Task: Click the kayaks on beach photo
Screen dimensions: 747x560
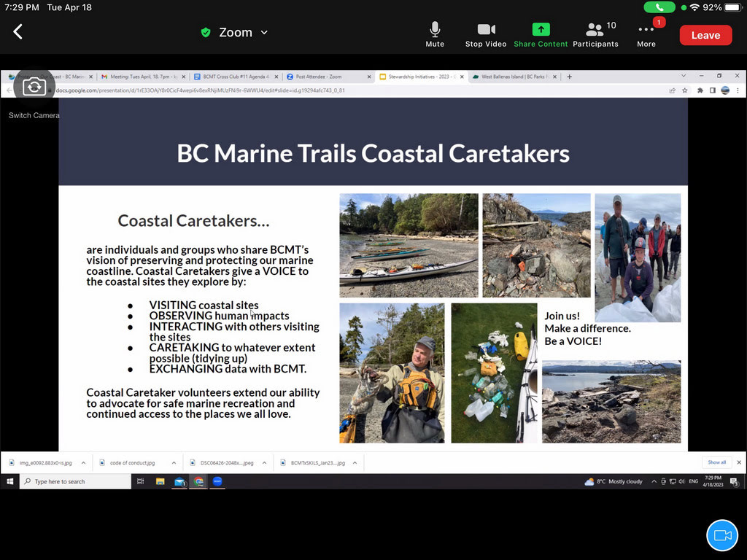Action: coord(409,245)
